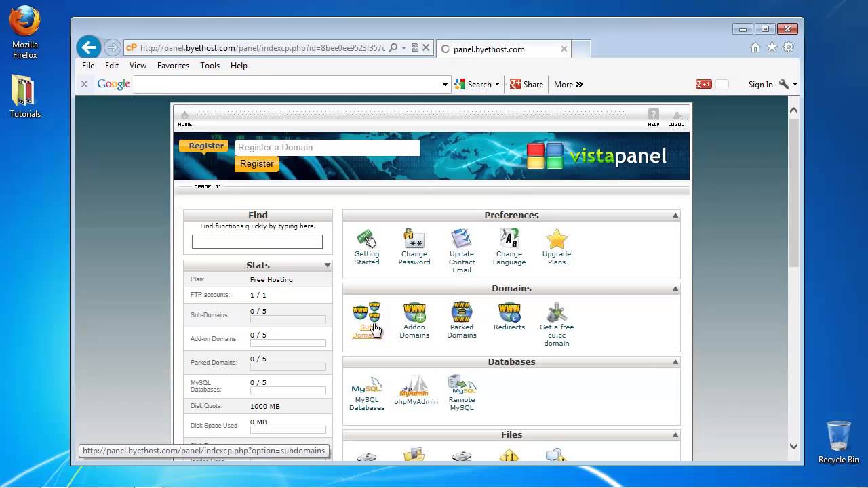Screen dimensions: 868x488
Task: Open the View menu
Action: point(138,66)
